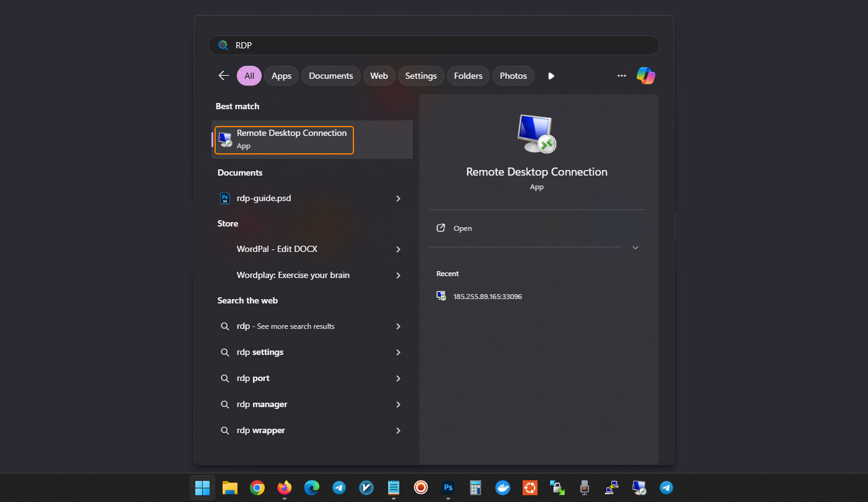Launch Google Chrome from the taskbar
868x502 pixels.
pyautogui.click(x=257, y=488)
